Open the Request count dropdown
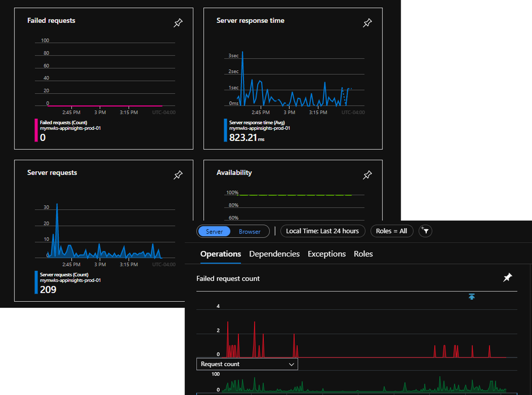The height and width of the screenshot is (395, 532). [247, 364]
